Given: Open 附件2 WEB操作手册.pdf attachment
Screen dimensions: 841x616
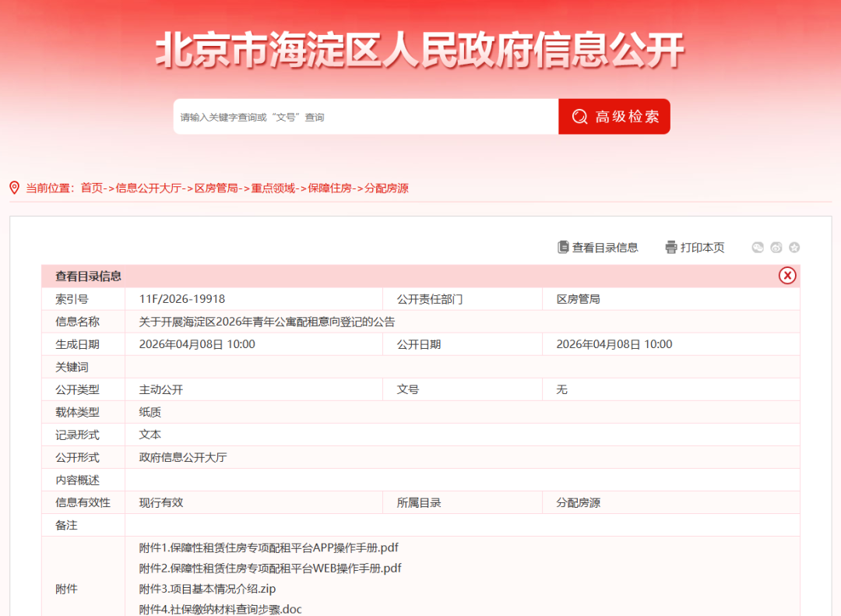Looking at the screenshot, I should click(x=270, y=568).
